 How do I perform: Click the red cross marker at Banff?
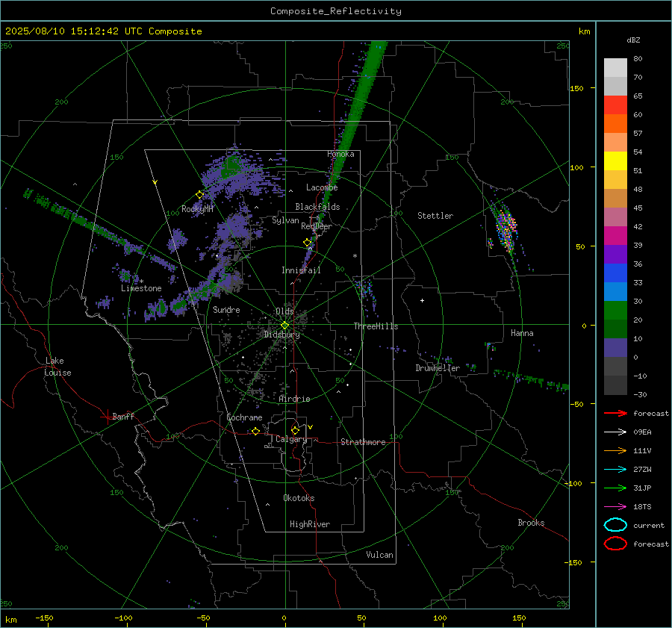107,417
